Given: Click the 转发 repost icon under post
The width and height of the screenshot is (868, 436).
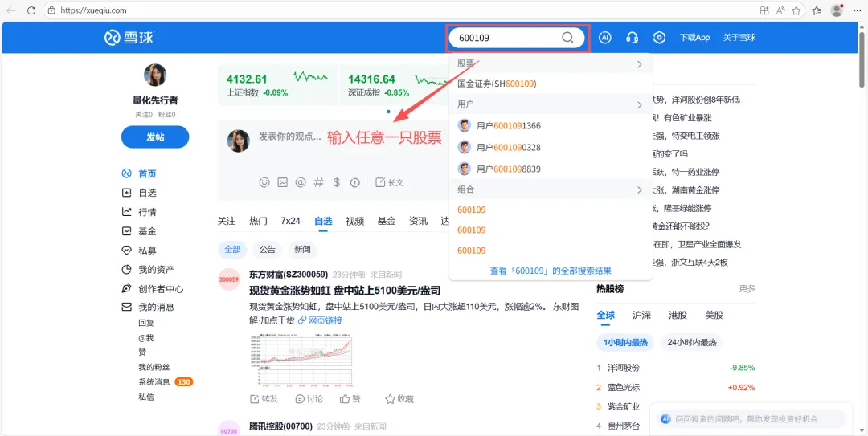Looking at the screenshot, I should (x=264, y=399).
